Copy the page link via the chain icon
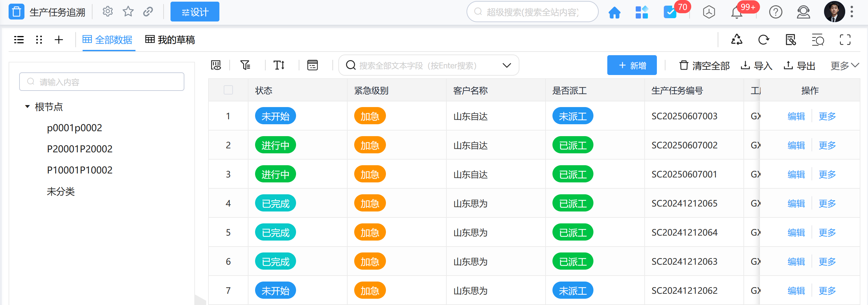The width and height of the screenshot is (868, 305). coord(148,12)
